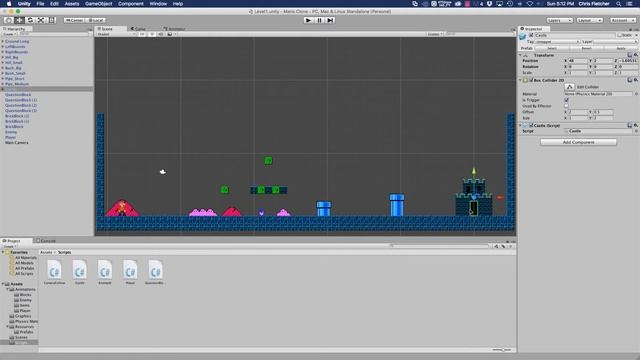Open the Layer dropdown in Inspector
640x360 pixels.
pos(615,42)
